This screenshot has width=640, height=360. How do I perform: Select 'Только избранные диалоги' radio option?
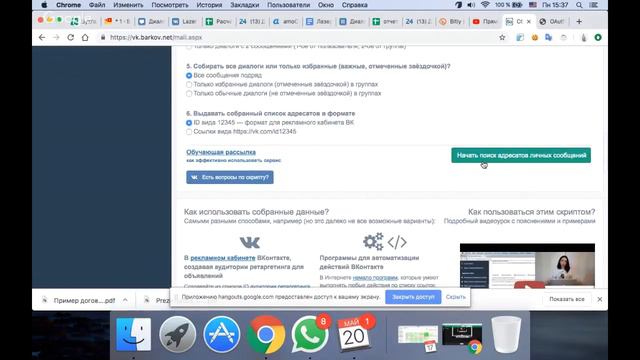pyautogui.click(x=189, y=84)
